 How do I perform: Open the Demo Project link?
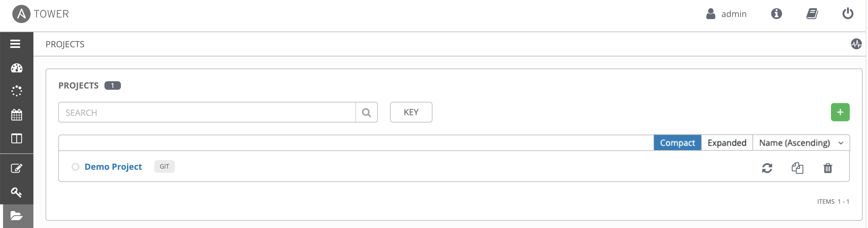[113, 167]
